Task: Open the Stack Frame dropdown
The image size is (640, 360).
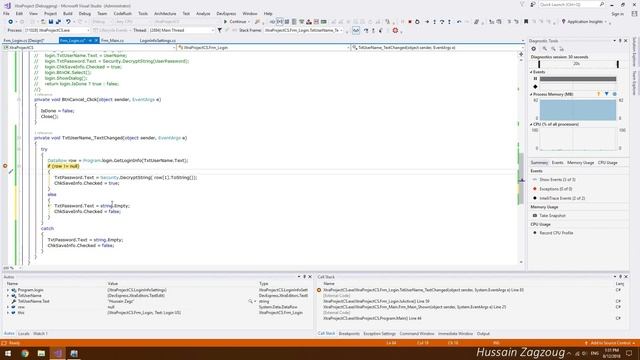Action: pos(304,30)
